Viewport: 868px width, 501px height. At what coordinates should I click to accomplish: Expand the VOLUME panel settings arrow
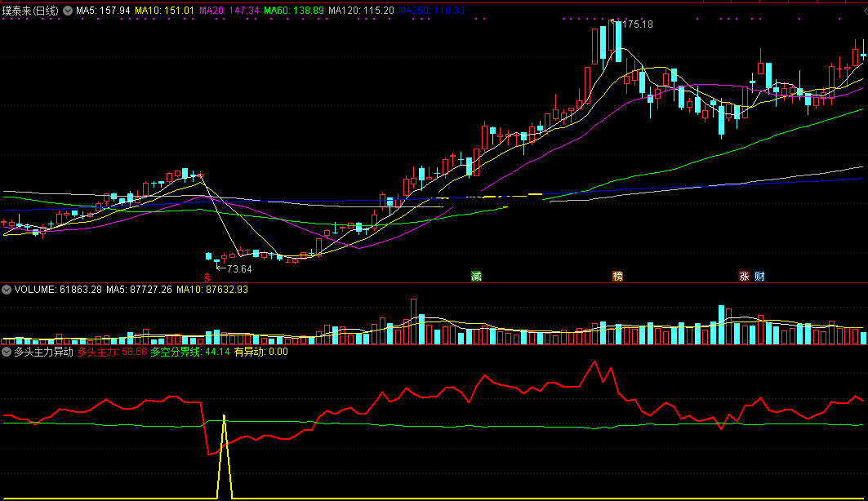coord(7,289)
